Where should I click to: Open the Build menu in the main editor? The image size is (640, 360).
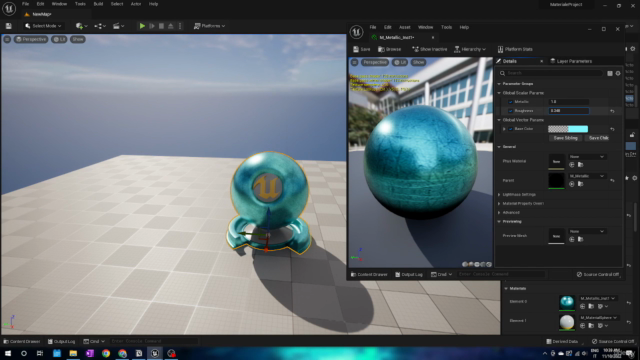click(98, 4)
